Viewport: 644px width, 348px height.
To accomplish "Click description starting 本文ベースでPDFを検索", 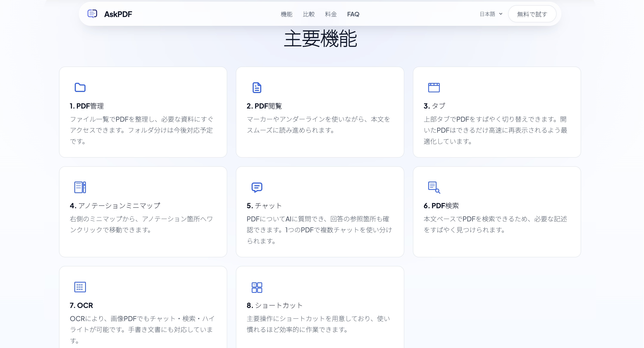I will point(495,224).
